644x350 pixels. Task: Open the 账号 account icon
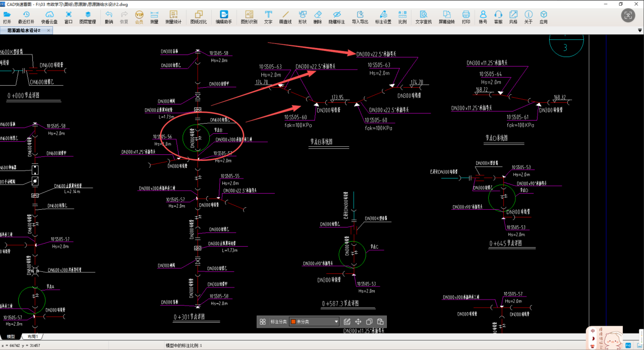coord(483,18)
